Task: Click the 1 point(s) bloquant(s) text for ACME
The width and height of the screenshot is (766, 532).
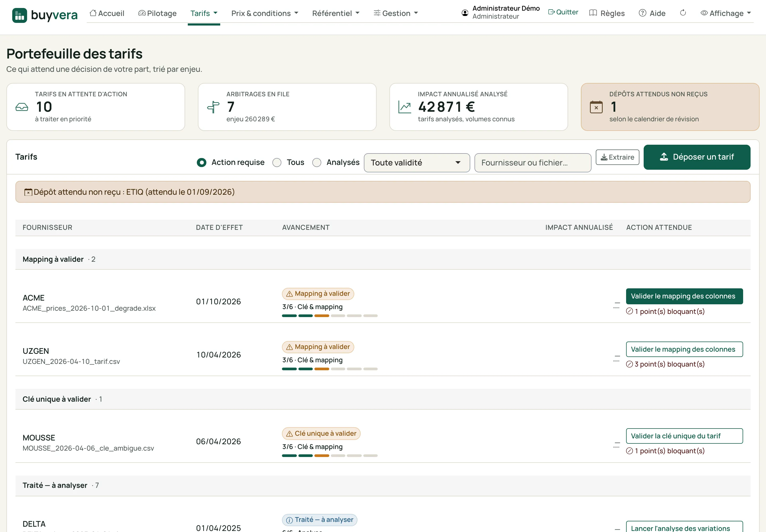Action: coord(669,311)
